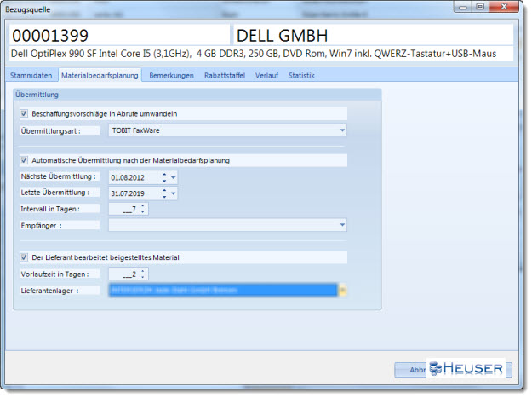Open the Bemerkungen tab
532x398 pixels.
click(171, 75)
